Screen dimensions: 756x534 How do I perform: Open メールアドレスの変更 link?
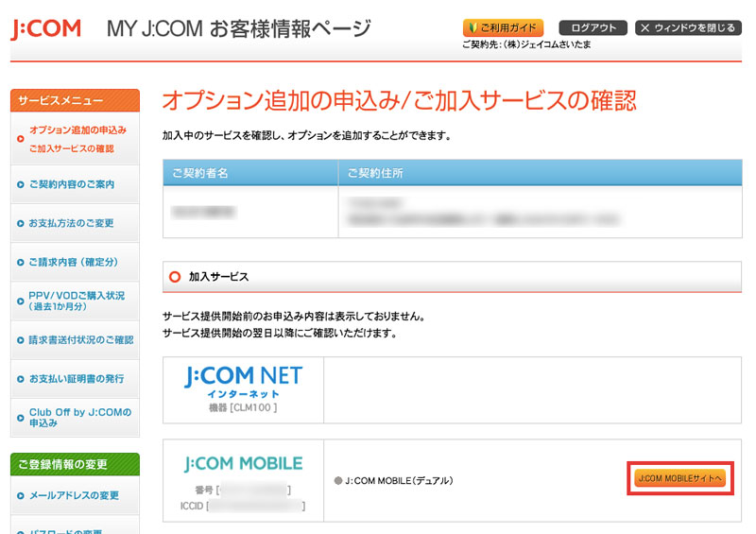click(x=76, y=495)
